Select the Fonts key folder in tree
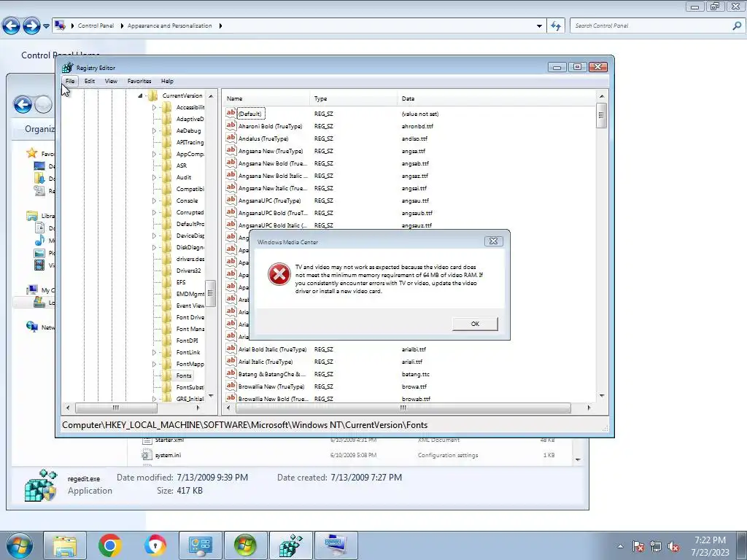This screenshot has height=560, width=747. click(x=183, y=376)
